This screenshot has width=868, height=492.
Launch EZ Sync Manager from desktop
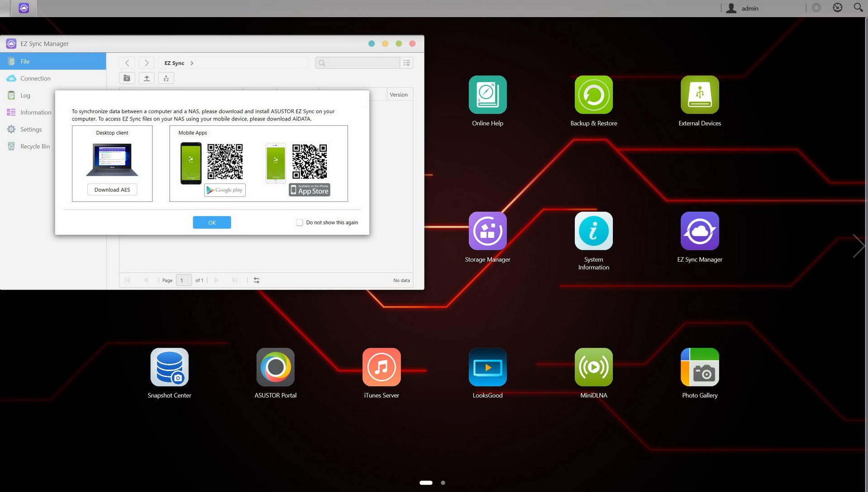(700, 231)
